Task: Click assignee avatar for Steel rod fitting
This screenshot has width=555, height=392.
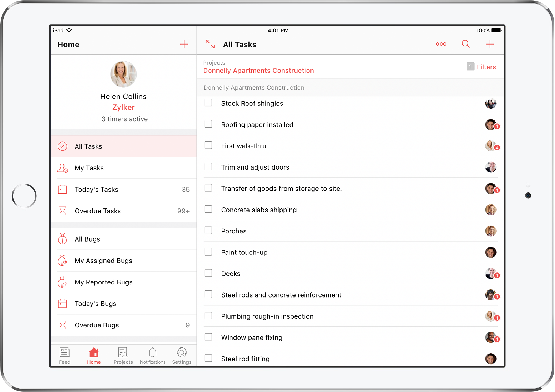Action: click(491, 359)
